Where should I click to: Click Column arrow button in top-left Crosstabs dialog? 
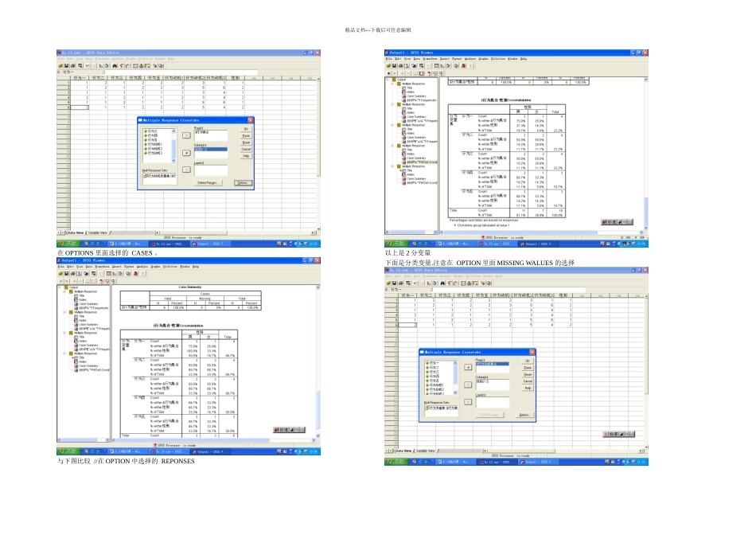click(x=186, y=153)
